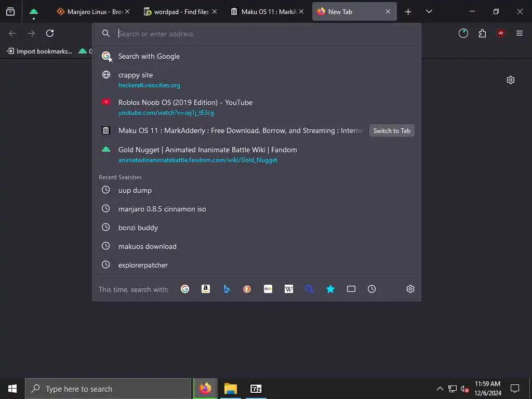Close the wordpad - Find files tab
This screenshot has height=399, width=532.
[215, 11]
